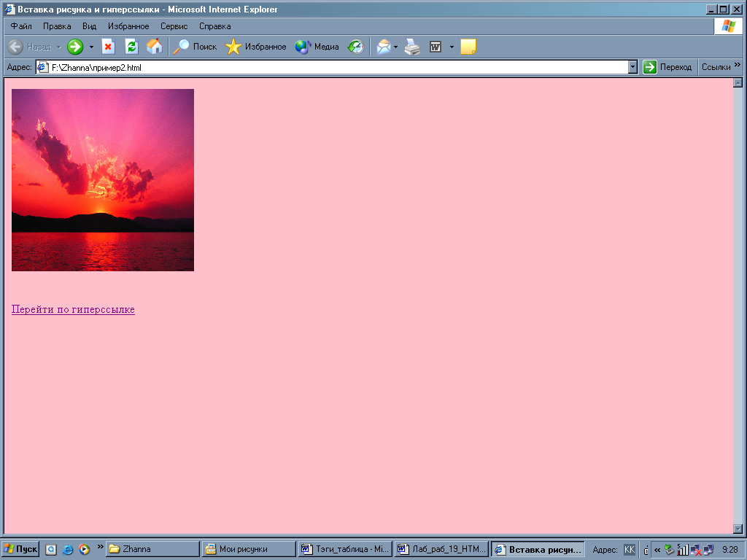Expand the address bar dropdown list
Screen dimensions: 747x560
point(632,67)
